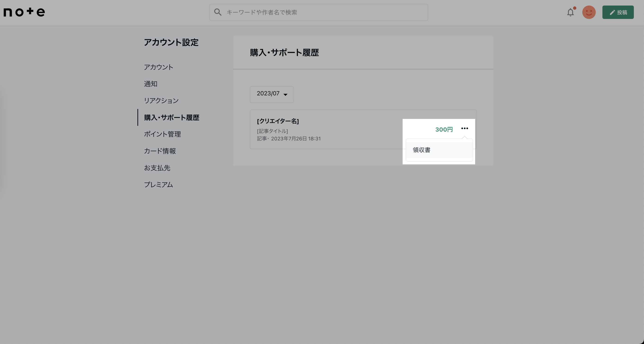The width and height of the screenshot is (644, 344).
Task: Go to カード情報 settings
Action: [160, 151]
